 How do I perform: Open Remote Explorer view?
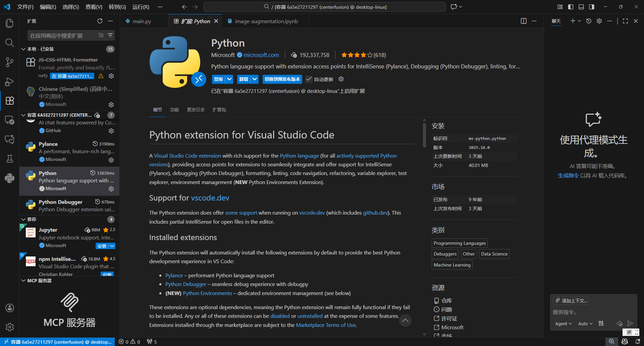coord(9,120)
